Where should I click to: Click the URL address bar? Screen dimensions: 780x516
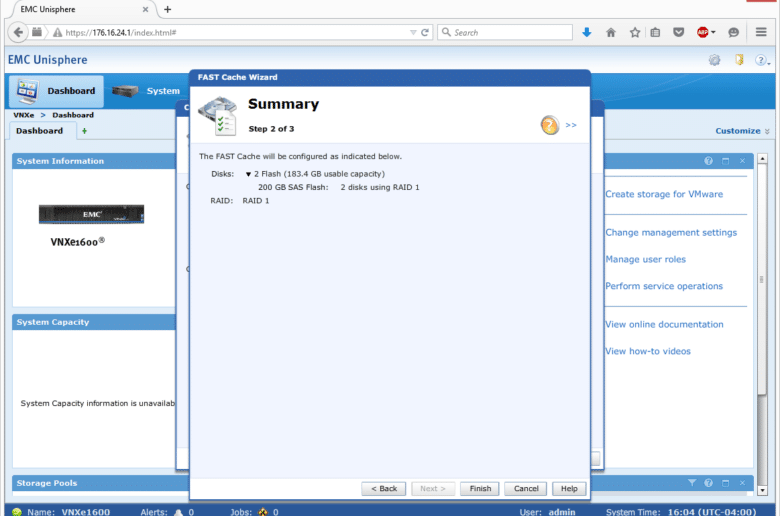[234, 32]
